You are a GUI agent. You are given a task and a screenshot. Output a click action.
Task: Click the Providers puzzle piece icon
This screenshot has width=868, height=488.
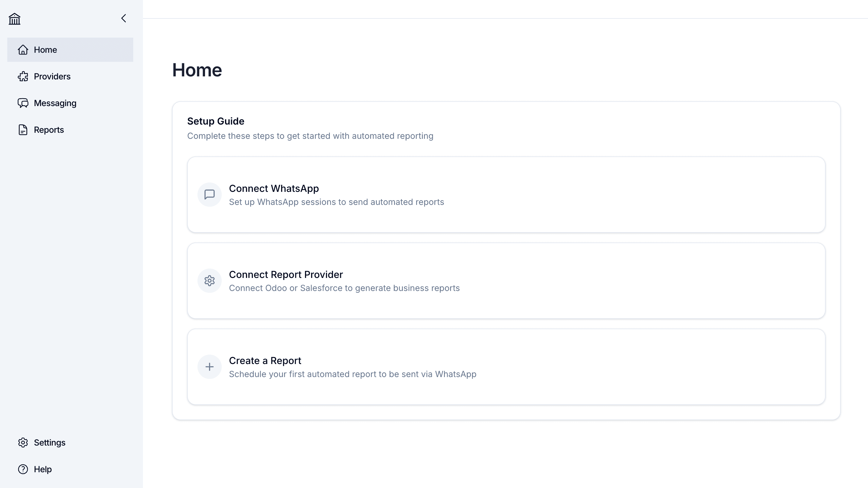click(23, 77)
